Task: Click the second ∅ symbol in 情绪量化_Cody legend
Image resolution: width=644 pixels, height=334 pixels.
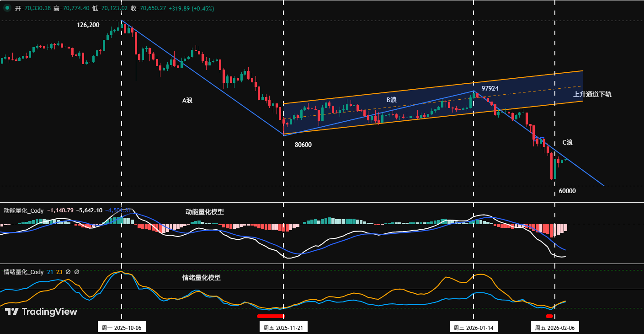Action: (x=77, y=272)
